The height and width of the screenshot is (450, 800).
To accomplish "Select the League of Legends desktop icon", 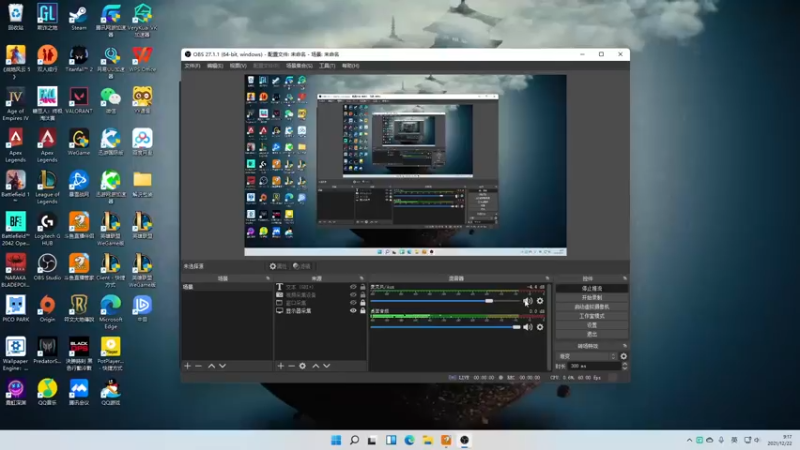I will 47,187.
